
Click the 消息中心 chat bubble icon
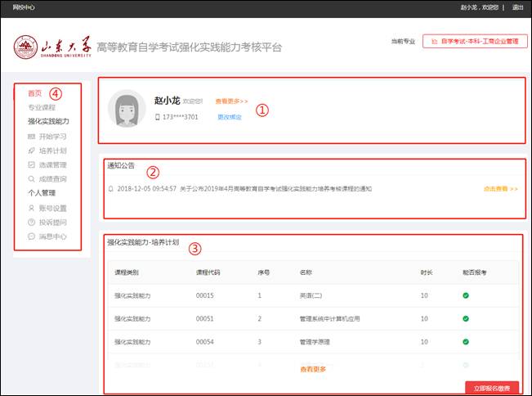[31, 236]
